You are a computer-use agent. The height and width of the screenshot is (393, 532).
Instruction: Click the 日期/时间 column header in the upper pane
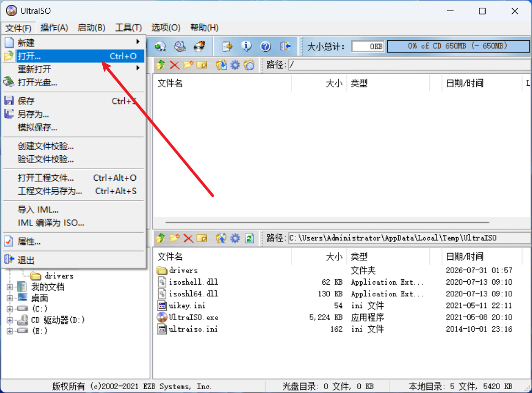(x=481, y=83)
